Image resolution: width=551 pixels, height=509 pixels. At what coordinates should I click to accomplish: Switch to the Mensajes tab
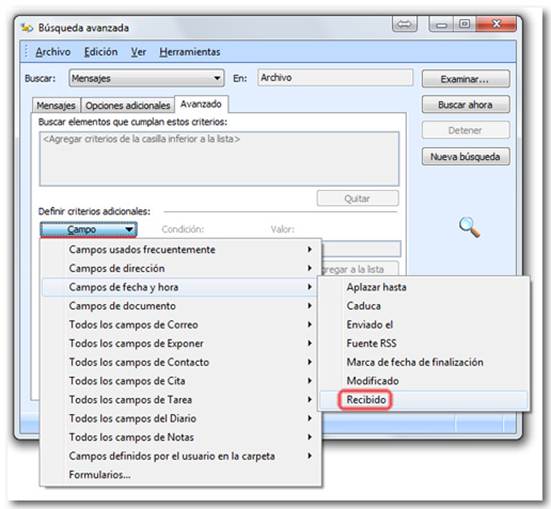tap(56, 105)
